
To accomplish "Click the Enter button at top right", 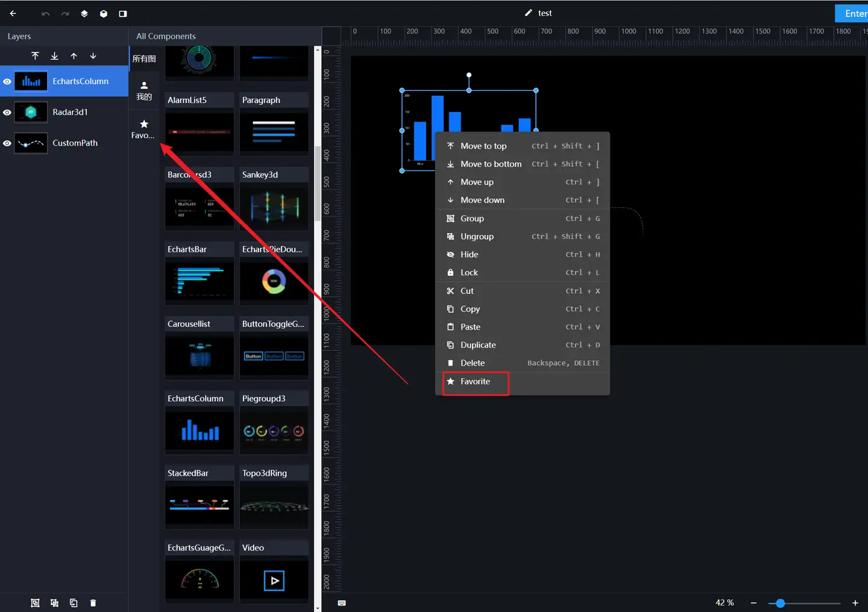I will 854,13.
